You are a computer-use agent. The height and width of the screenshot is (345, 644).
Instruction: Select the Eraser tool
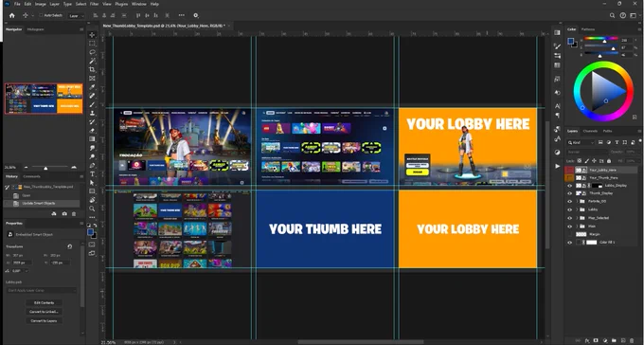tap(92, 131)
